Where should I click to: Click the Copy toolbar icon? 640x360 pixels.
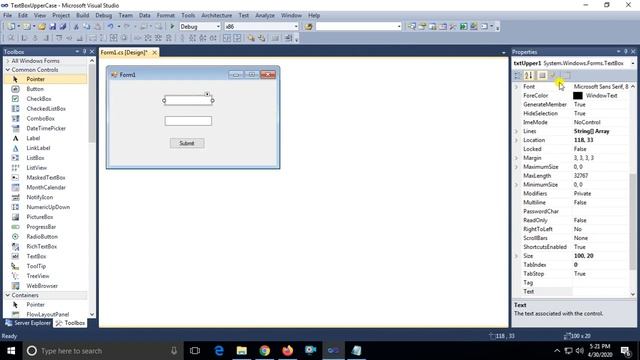coord(87,27)
